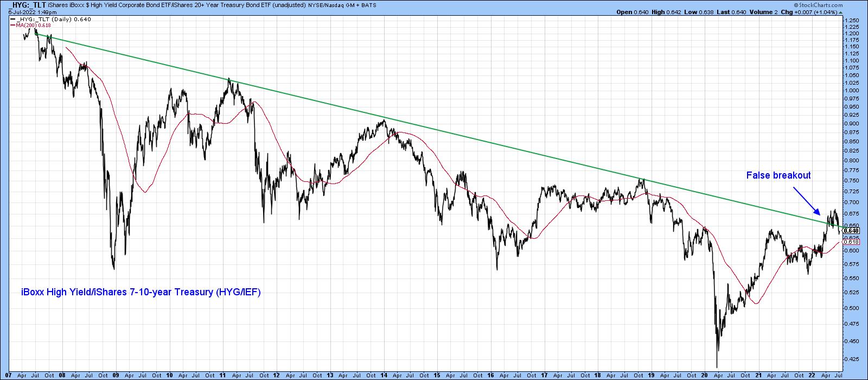
Task: Click the 12 year marker on time axis
Action: 277,375
